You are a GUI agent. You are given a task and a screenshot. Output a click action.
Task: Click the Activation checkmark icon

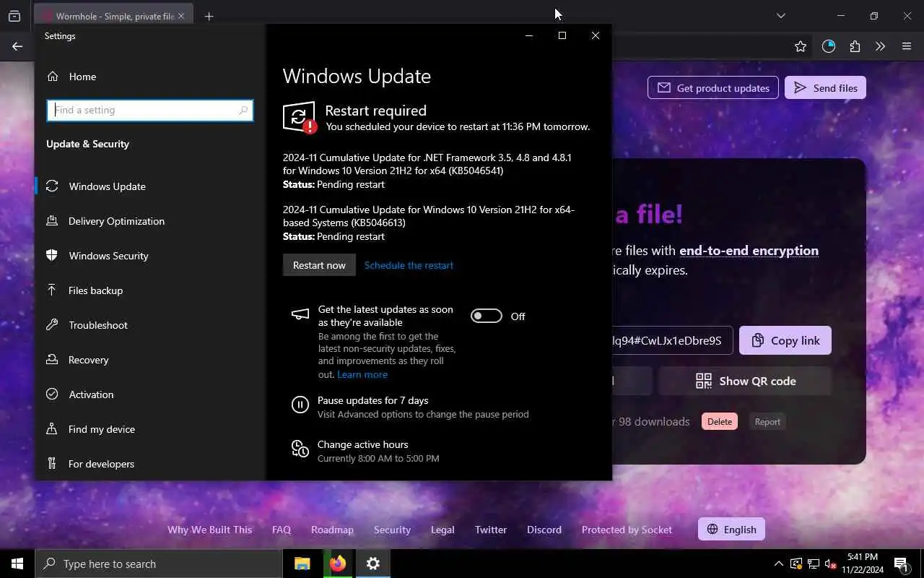point(52,394)
